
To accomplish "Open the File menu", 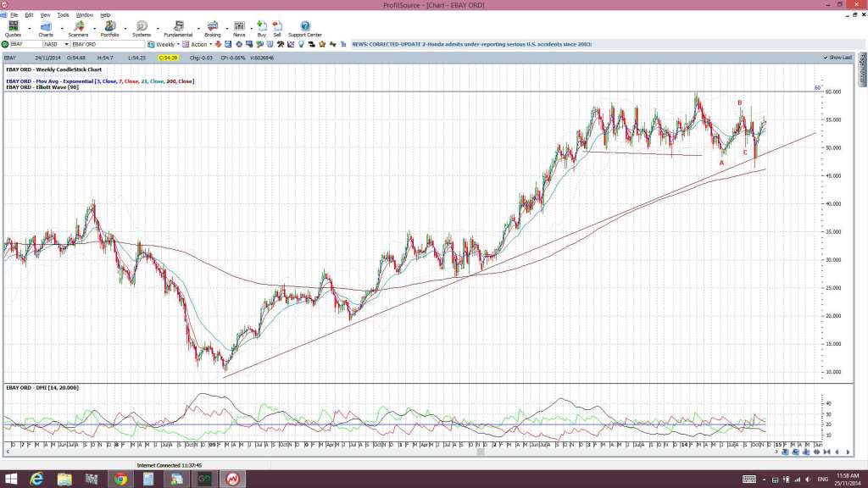I will coord(14,15).
